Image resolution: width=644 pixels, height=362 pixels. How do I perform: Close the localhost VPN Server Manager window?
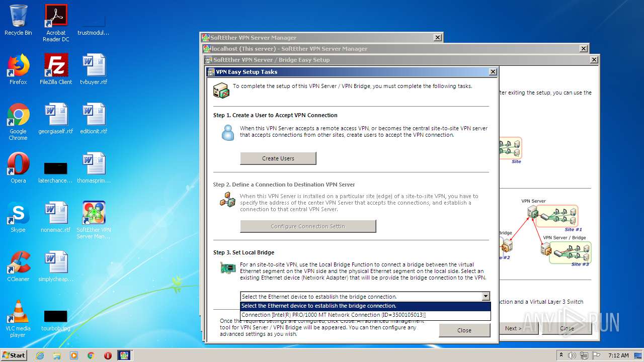(x=584, y=49)
